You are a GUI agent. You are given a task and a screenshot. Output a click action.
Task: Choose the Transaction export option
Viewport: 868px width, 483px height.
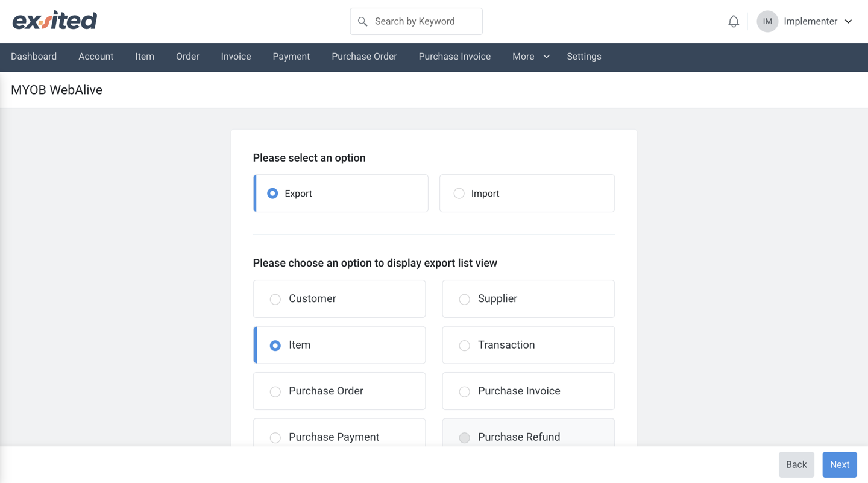(528, 345)
